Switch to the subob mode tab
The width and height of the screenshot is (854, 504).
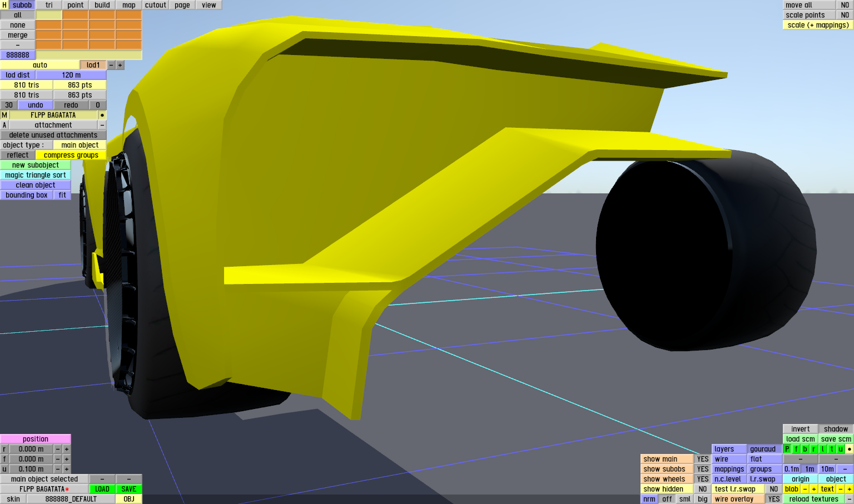click(x=22, y=5)
